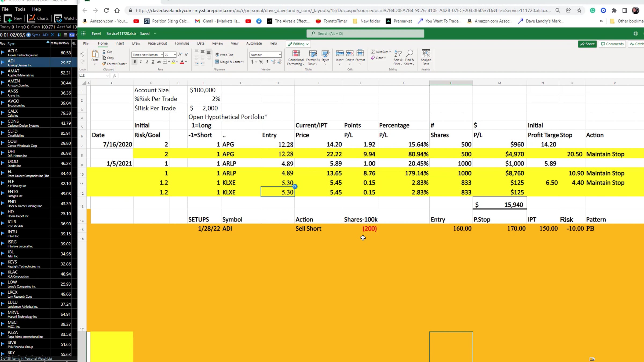Open Conditional Formatting
This screenshot has width=644, height=362.
[x=296, y=58]
